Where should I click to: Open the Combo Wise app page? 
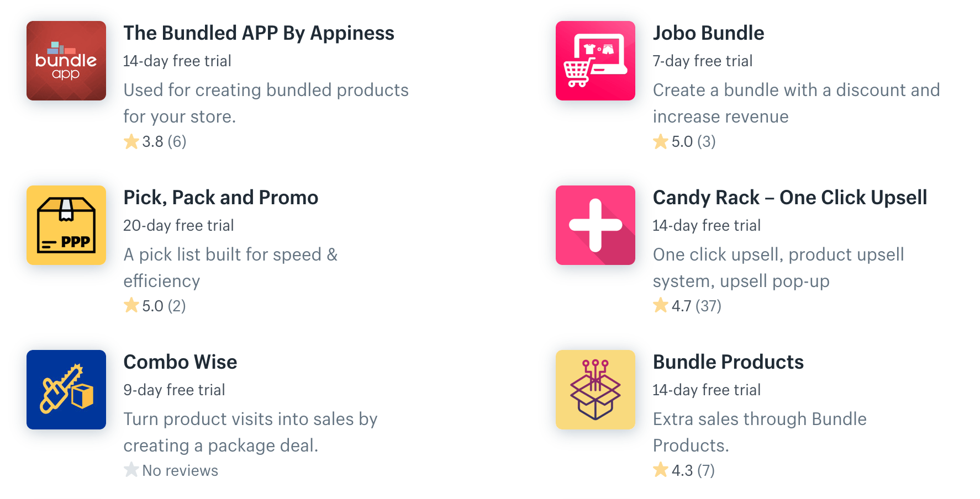(180, 362)
